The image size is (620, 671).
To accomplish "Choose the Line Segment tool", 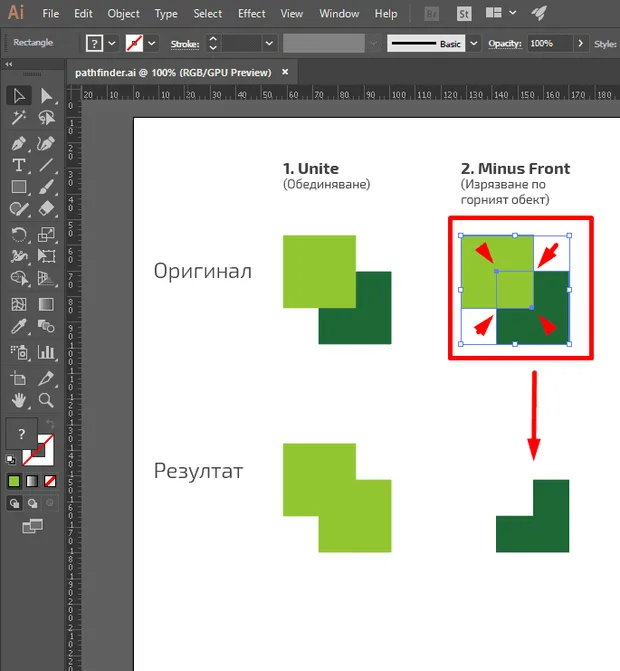I will [46, 165].
